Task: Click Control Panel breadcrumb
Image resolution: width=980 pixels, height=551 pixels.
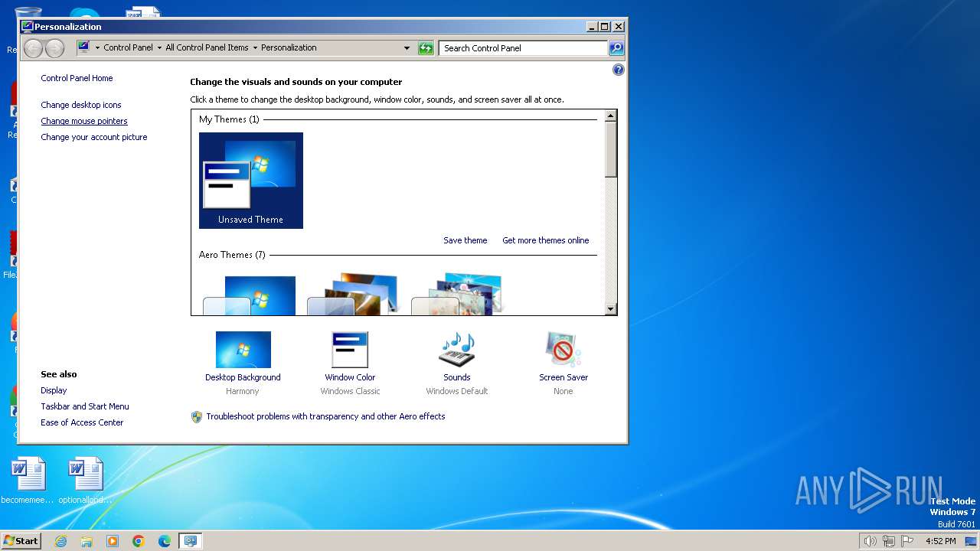Action: tap(129, 47)
